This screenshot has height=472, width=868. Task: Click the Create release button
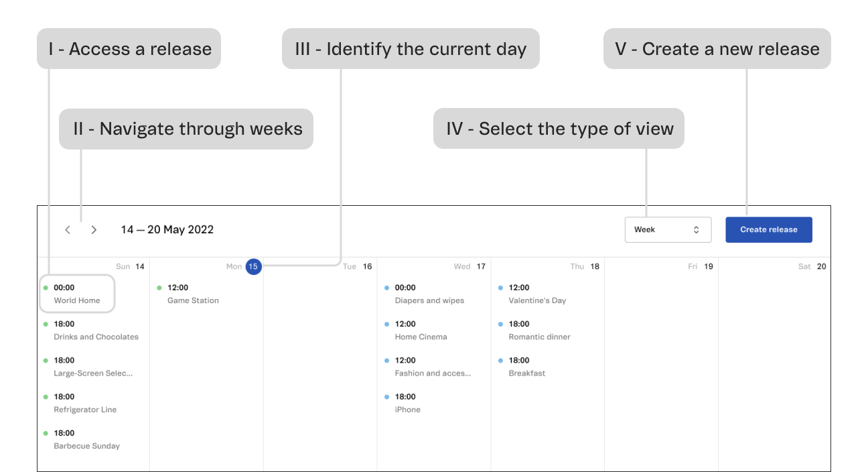768,230
